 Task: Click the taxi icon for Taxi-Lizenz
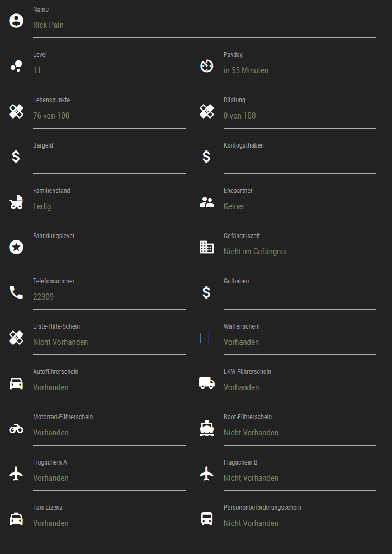click(16, 519)
